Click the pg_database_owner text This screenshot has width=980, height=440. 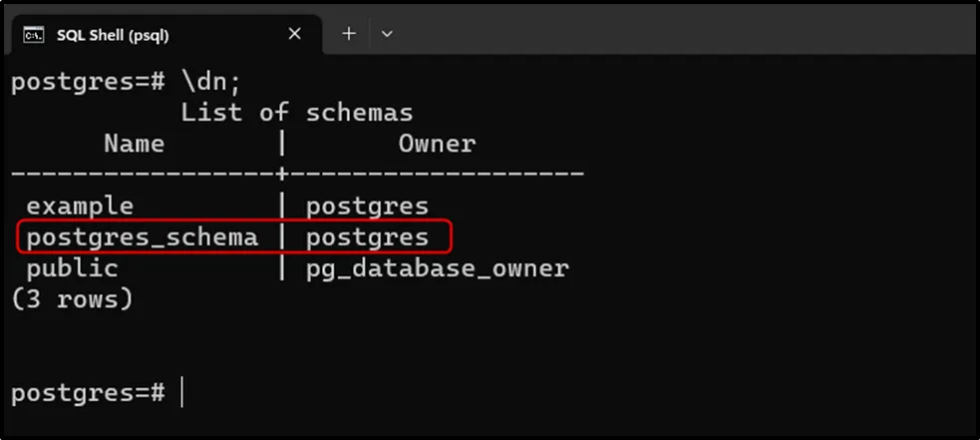(437, 268)
